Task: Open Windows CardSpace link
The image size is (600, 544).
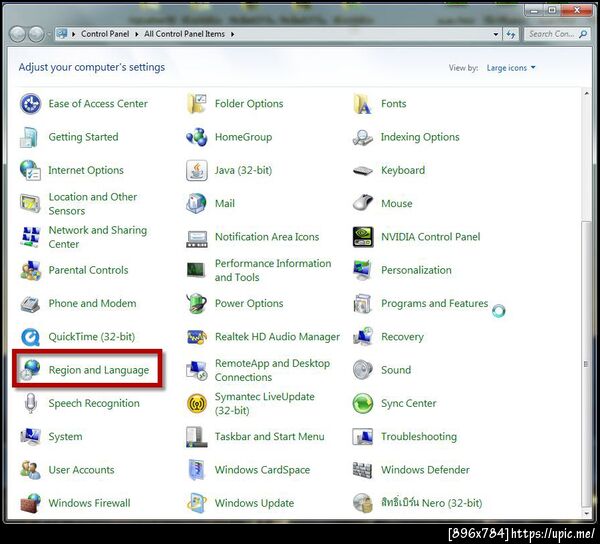Action: click(262, 470)
